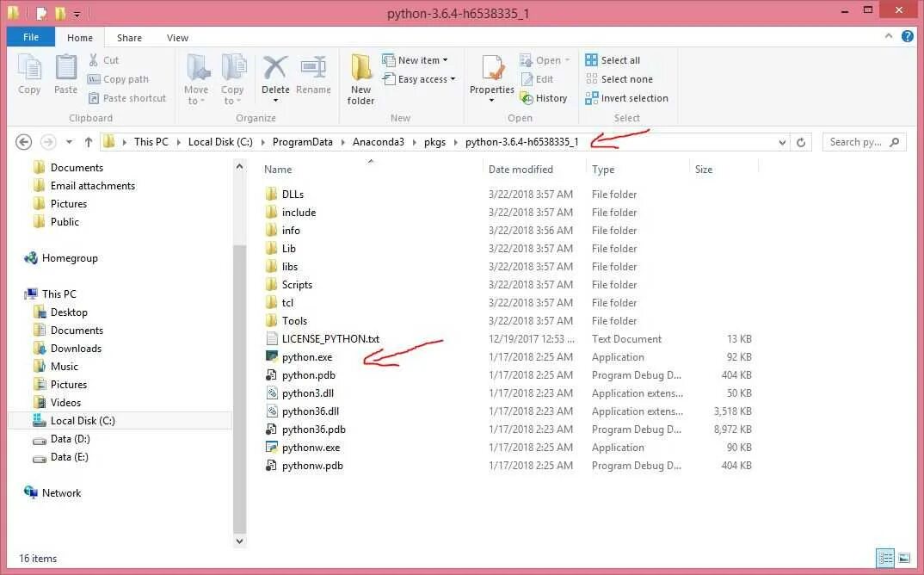This screenshot has height=575, width=924.
Task: Switch to Details view in status bar
Action: (885, 558)
